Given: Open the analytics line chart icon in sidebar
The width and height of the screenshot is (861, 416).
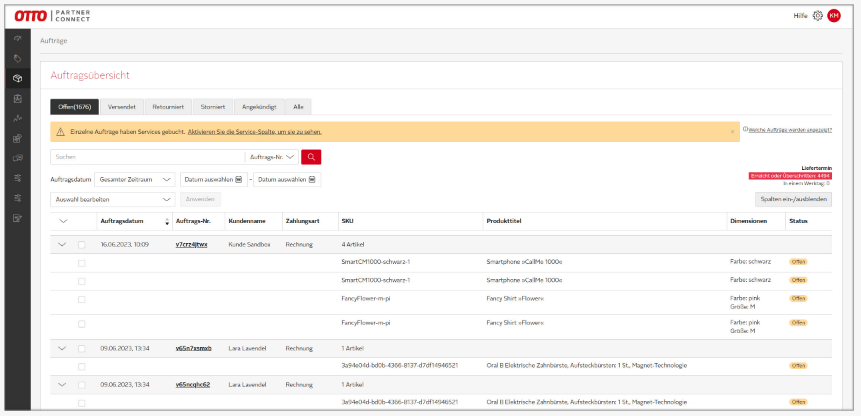Looking at the screenshot, I should (x=18, y=118).
